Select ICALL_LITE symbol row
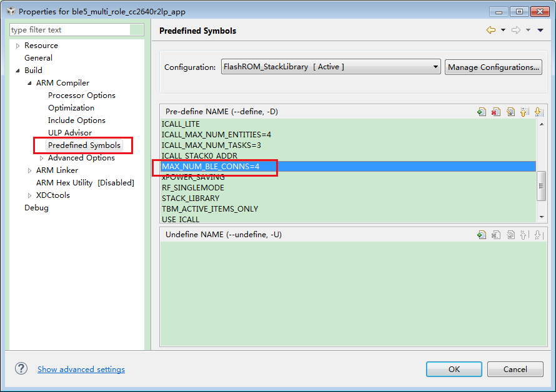Image resolution: width=556 pixels, height=392 pixels. pyautogui.click(x=348, y=124)
